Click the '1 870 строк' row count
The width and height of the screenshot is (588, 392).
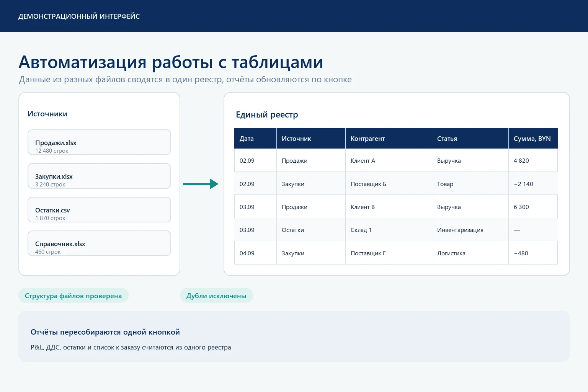coord(50,218)
